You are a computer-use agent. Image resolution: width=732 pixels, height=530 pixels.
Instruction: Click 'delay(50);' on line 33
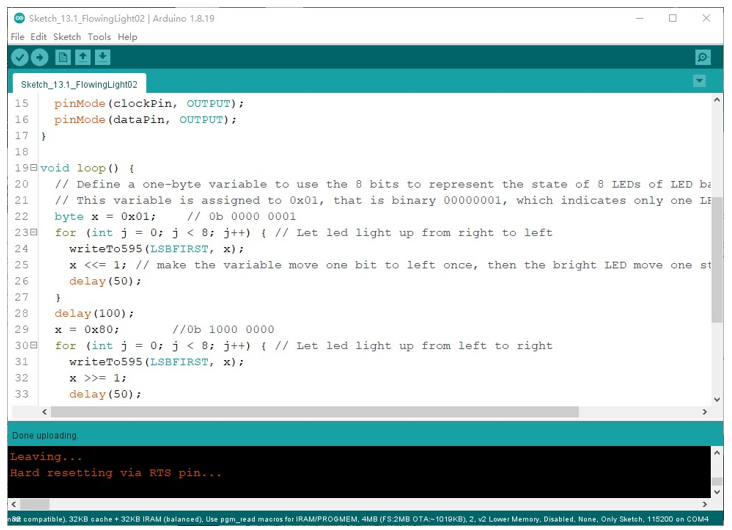105,395
